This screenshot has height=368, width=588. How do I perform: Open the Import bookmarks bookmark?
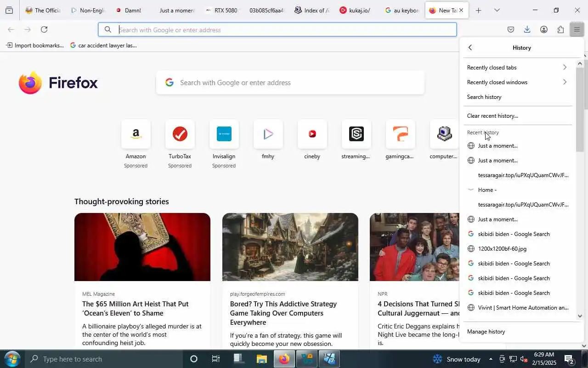pyautogui.click(x=35, y=46)
